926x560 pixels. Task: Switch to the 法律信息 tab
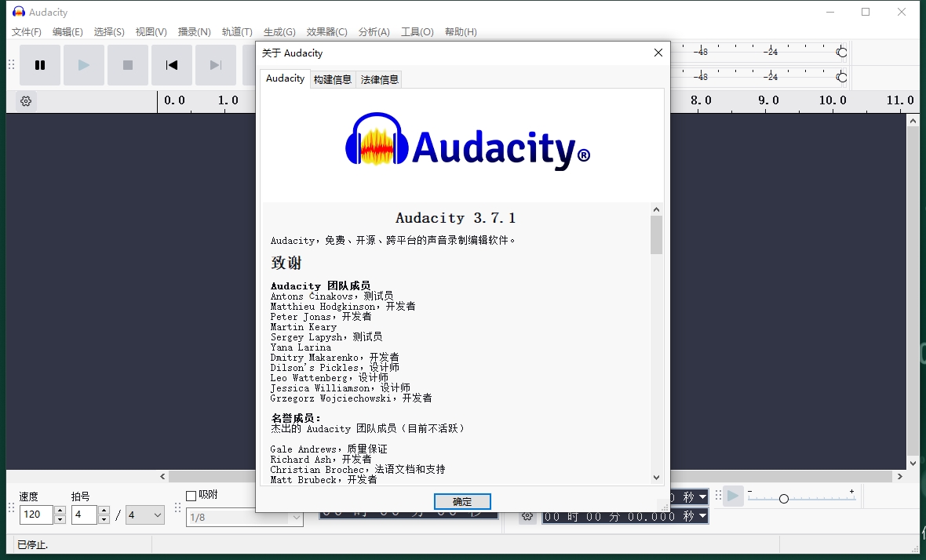380,79
